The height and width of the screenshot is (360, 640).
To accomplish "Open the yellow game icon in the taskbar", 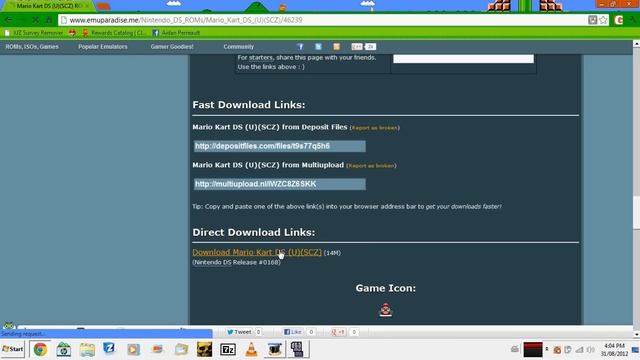I will 204,349.
